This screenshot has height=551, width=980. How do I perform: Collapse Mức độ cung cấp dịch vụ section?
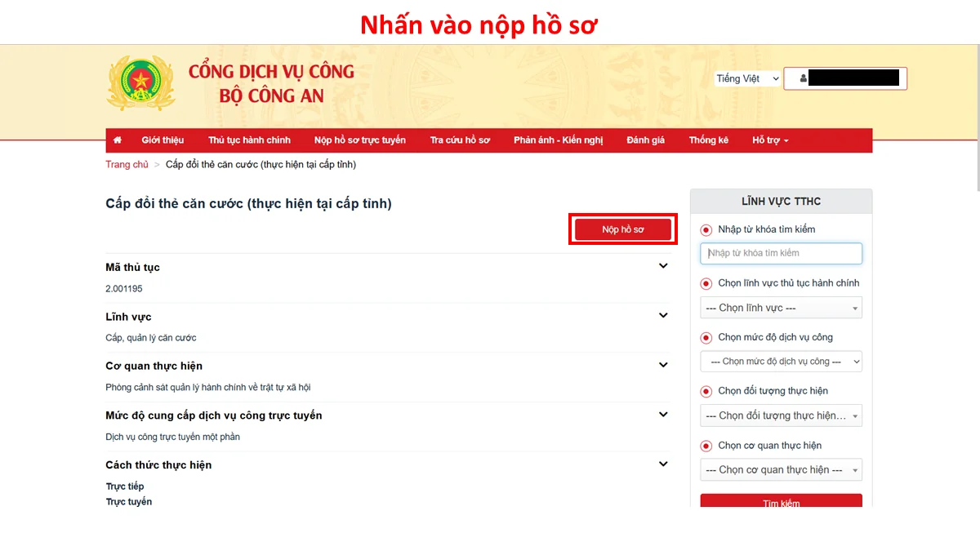coord(663,415)
